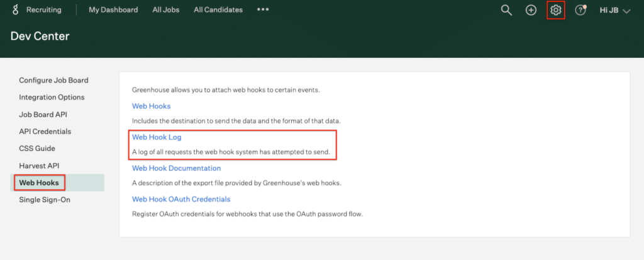Click the plus add icon

(x=531, y=10)
